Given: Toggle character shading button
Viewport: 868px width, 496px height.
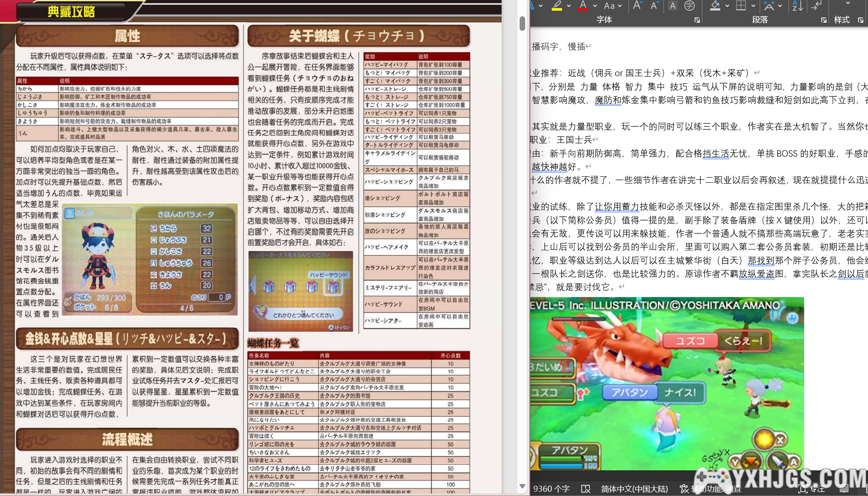Looking at the screenshot, I should coord(673,6).
